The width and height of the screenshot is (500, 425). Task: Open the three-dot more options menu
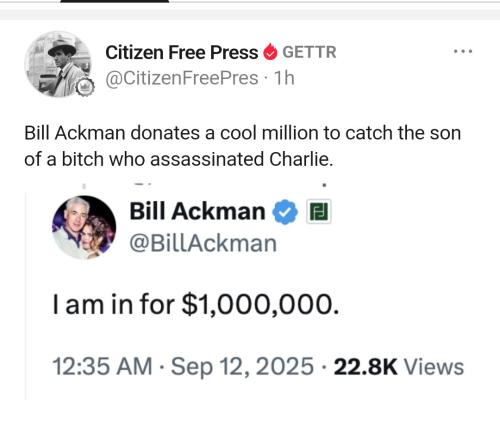(463, 51)
